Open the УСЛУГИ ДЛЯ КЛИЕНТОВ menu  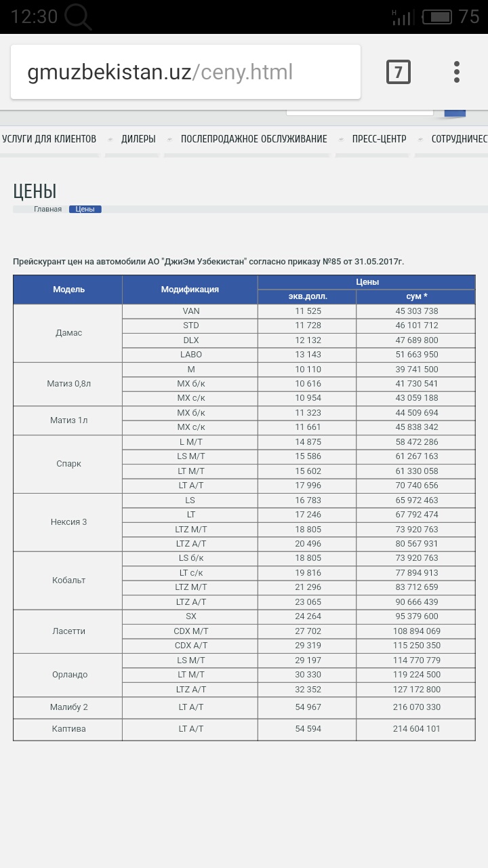pyautogui.click(x=49, y=139)
